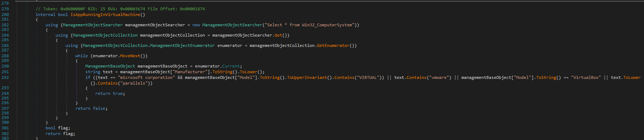Click the "return true;" statement
The height and width of the screenshot is (140, 644).
click(110, 93)
